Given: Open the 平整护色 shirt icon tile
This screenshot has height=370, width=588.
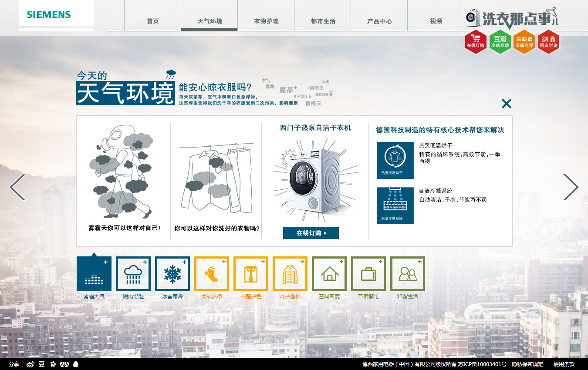Looking at the screenshot, I should (251, 274).
